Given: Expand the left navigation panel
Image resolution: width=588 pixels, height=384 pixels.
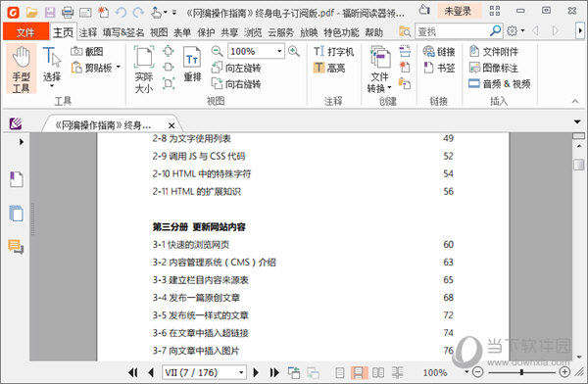Looking at the screenshot, I should click(x=22, y=142).
